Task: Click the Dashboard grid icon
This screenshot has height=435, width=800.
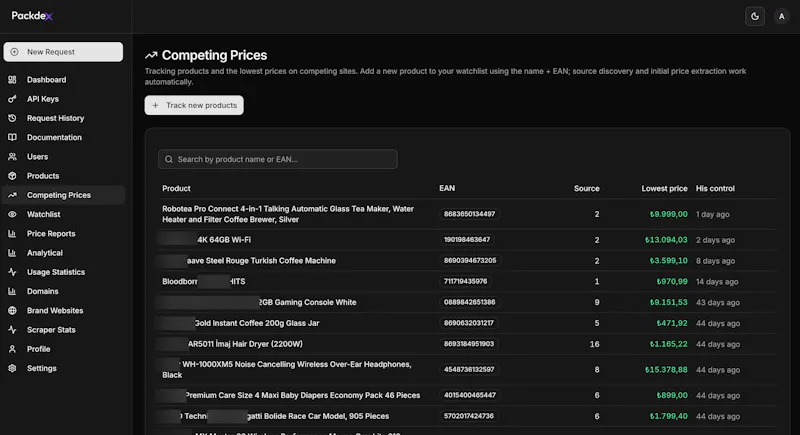Action: [x=12, y=80]
